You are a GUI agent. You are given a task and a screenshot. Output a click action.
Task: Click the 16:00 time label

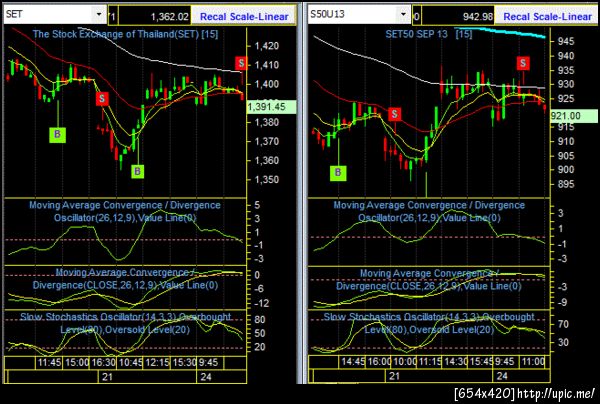(379, 362)
